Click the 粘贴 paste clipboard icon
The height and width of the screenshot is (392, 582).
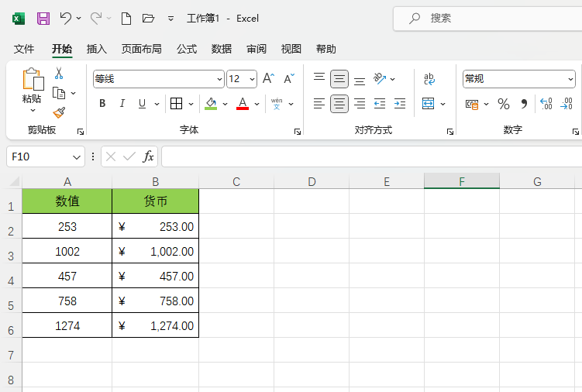click(33, 79)
